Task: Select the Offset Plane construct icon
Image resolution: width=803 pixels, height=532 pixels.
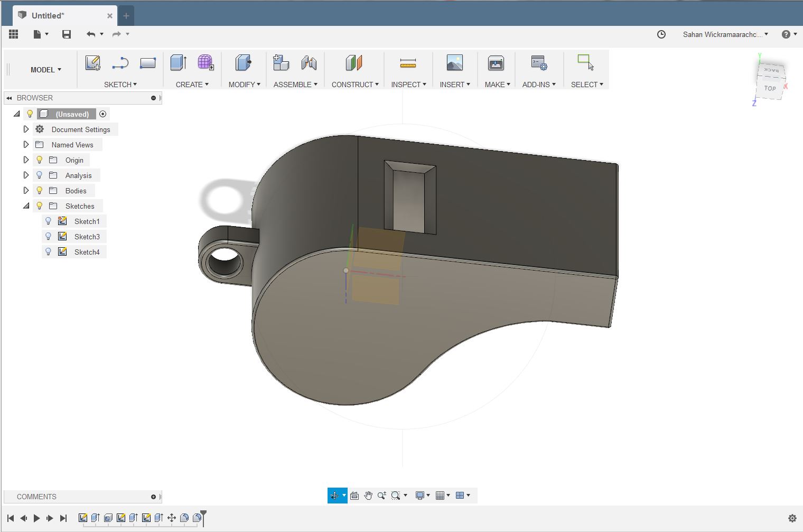Action: pyautogui.click(x=354, y=63)
